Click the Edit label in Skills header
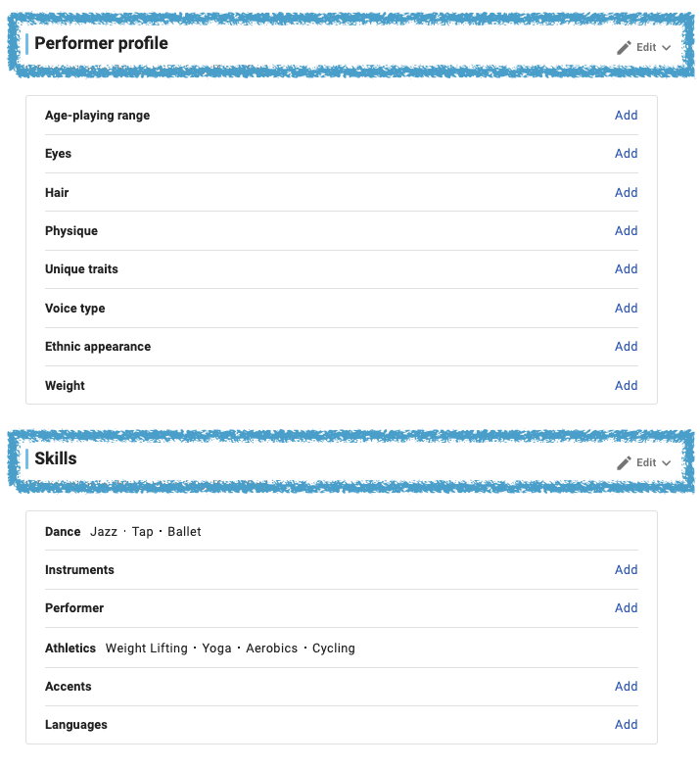The width and height of the screenshot is (700, 769). tap(646, 463)
